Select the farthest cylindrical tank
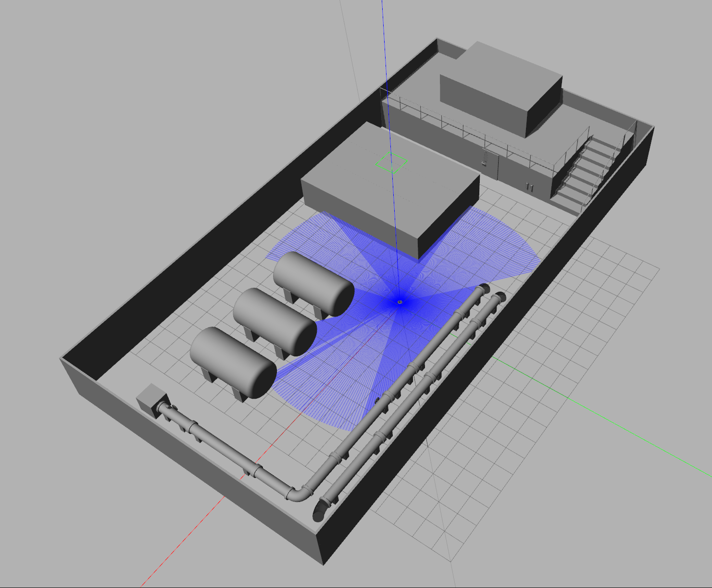Viewport: 712px width, 588px height. 313,284
